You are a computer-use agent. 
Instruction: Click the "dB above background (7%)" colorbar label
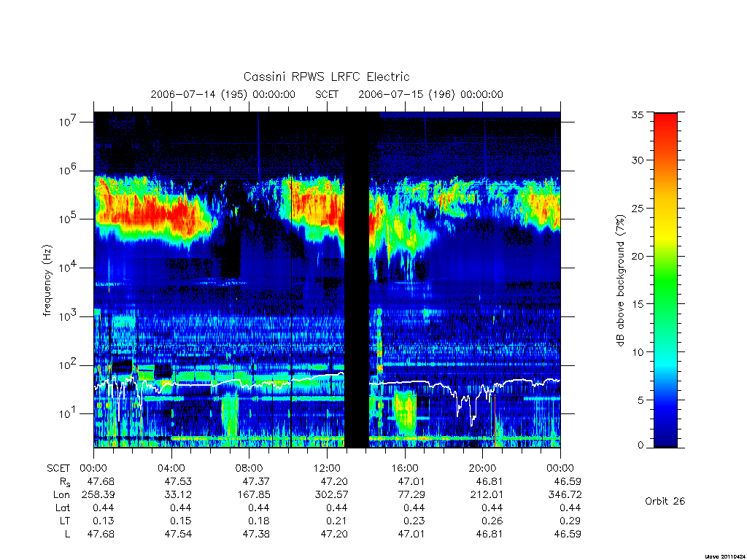pyautogui.click(x=620, y=281)
